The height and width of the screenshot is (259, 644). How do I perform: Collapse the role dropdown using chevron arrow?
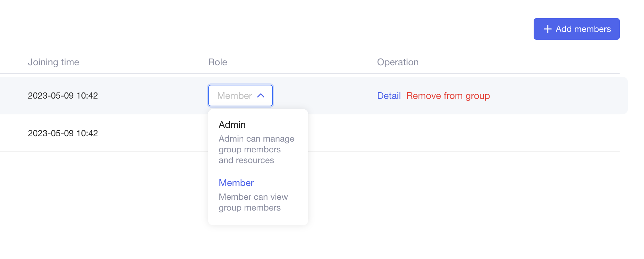261,96
